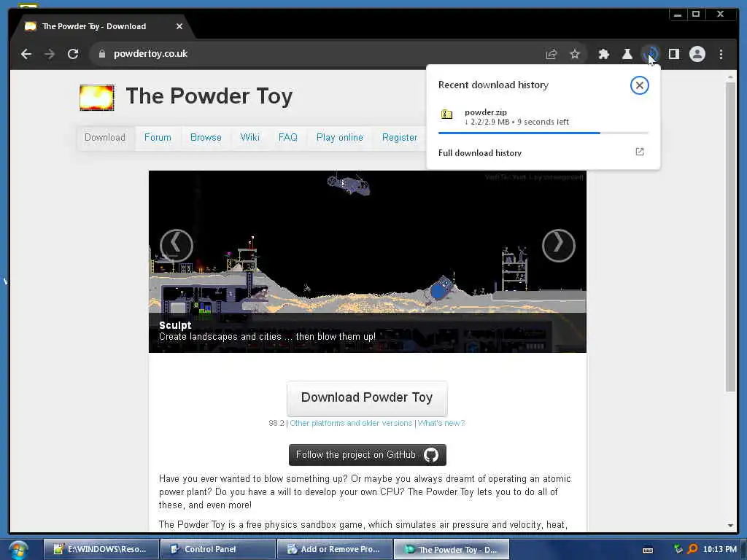
Task: Click the page vertical scrollbar thumb
Action: point(730,237)
